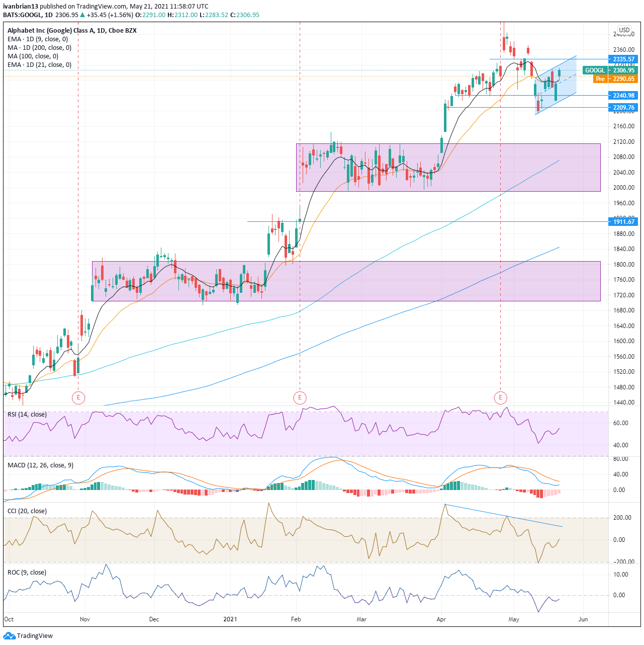This screenshot has width=644, height=645.
Task: Click the Feb label on the time axis
Action: [296, 619]
